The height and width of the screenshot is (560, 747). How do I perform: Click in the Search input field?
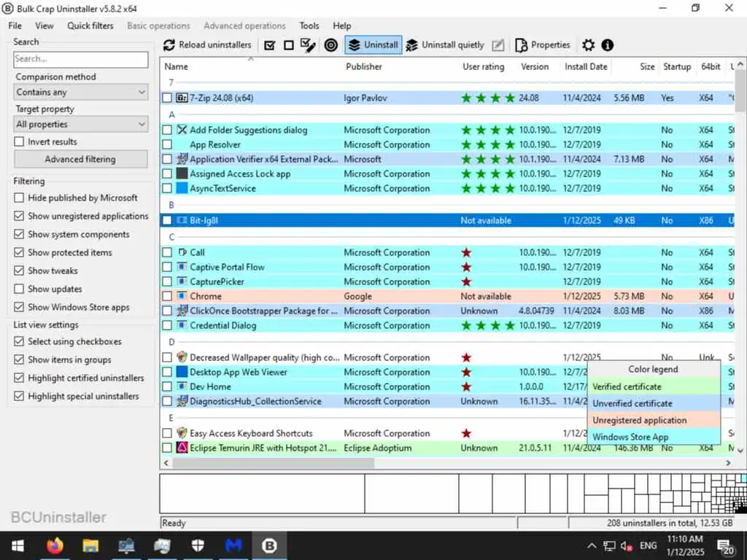pyautogui.click(x=81, y=59)
